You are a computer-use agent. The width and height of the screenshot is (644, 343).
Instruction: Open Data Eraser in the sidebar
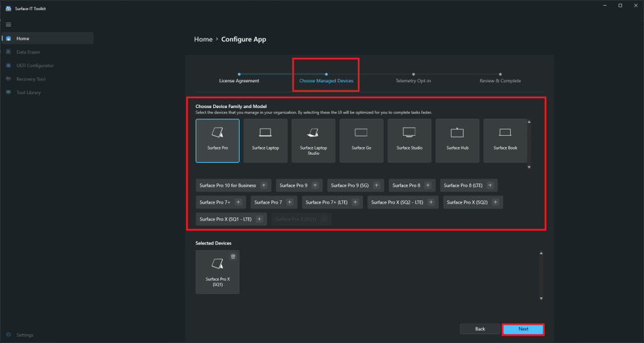click(28, 52)
